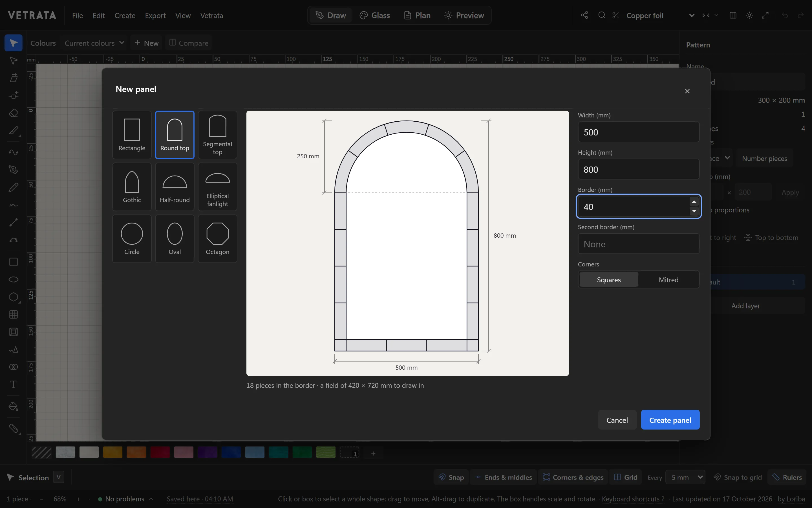812x508 pixels.
Task: Select the paint bucket fill tool
Action: 14,406
